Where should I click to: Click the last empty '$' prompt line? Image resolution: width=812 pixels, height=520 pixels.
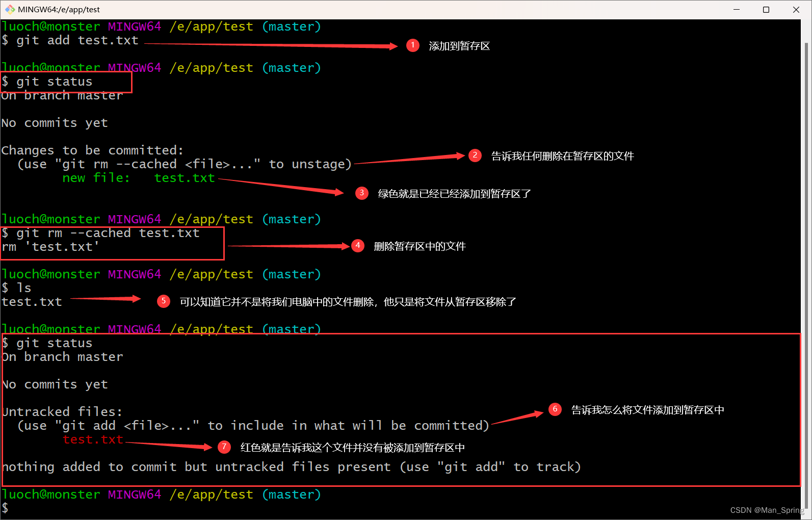tap(5, 508)
